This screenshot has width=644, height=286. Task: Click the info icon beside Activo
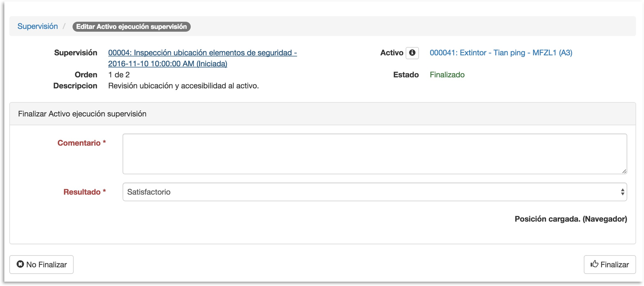[412, 53]
